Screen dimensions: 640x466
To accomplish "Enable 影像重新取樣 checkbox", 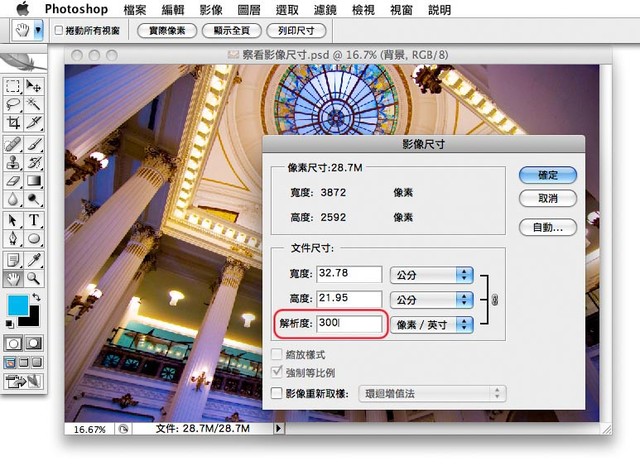I will 277,393.
